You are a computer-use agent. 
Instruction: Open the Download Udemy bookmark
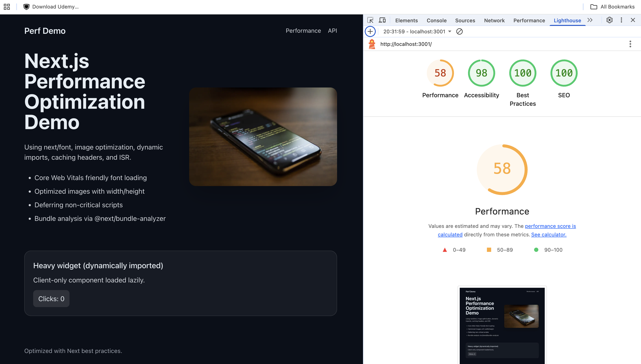point(51,7)
